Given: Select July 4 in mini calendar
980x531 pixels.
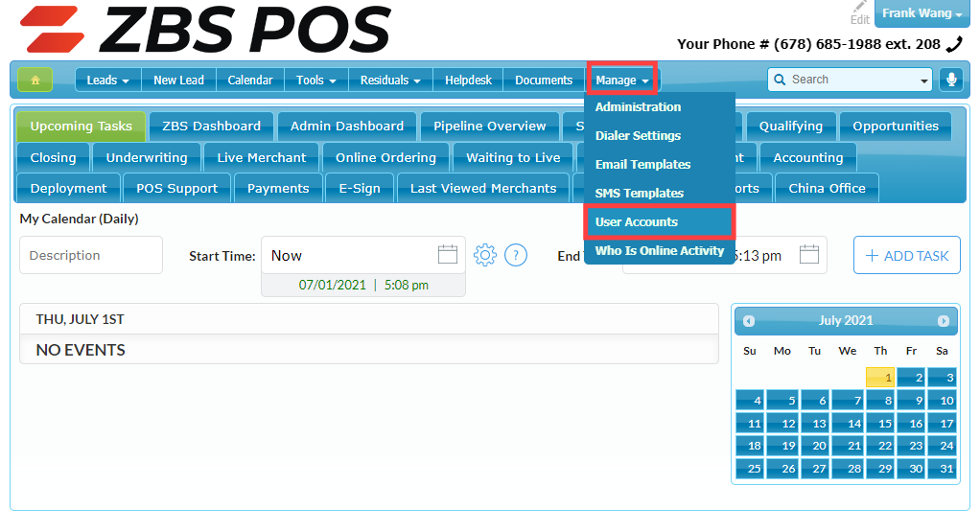Looking at the screenshot, I should pos(750,401).
